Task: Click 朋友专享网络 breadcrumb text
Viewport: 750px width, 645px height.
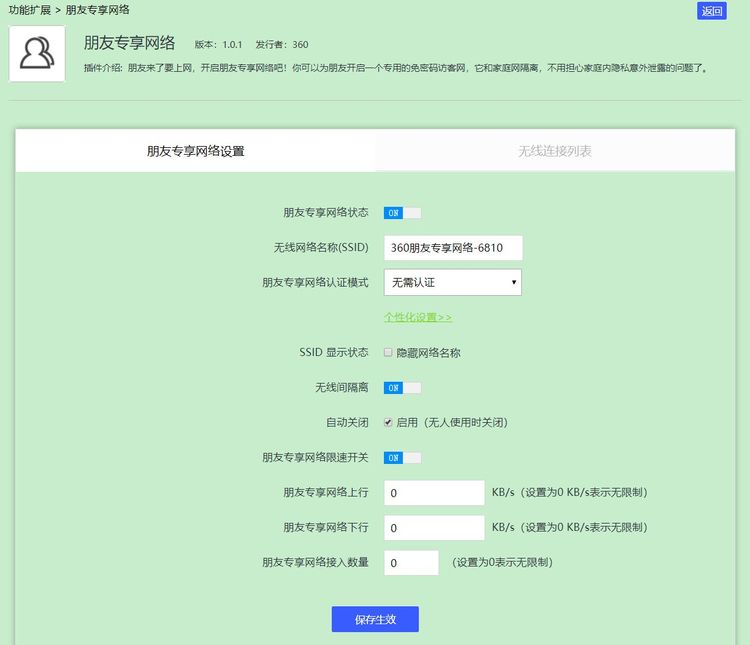Action: (x=97, y=10)
